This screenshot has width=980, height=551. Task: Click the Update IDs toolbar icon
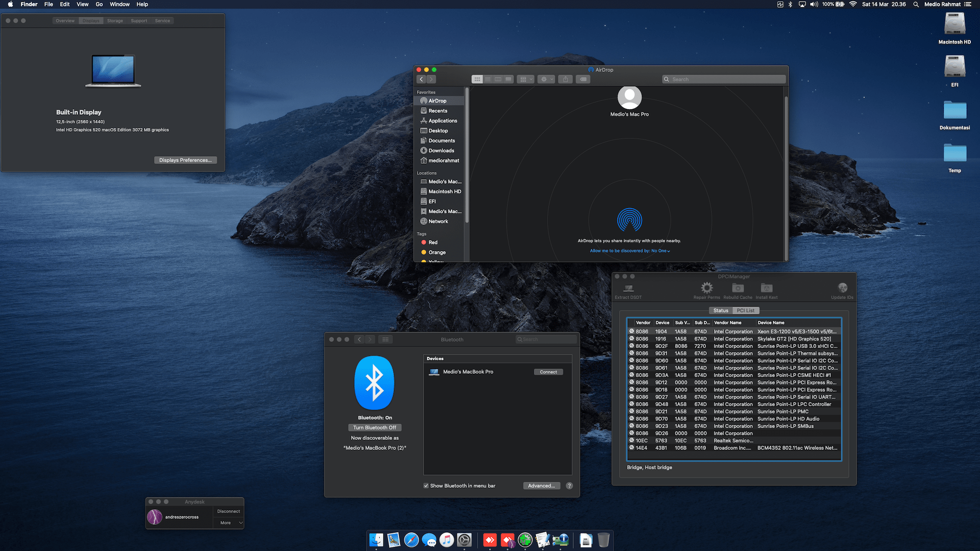(842, 291)
